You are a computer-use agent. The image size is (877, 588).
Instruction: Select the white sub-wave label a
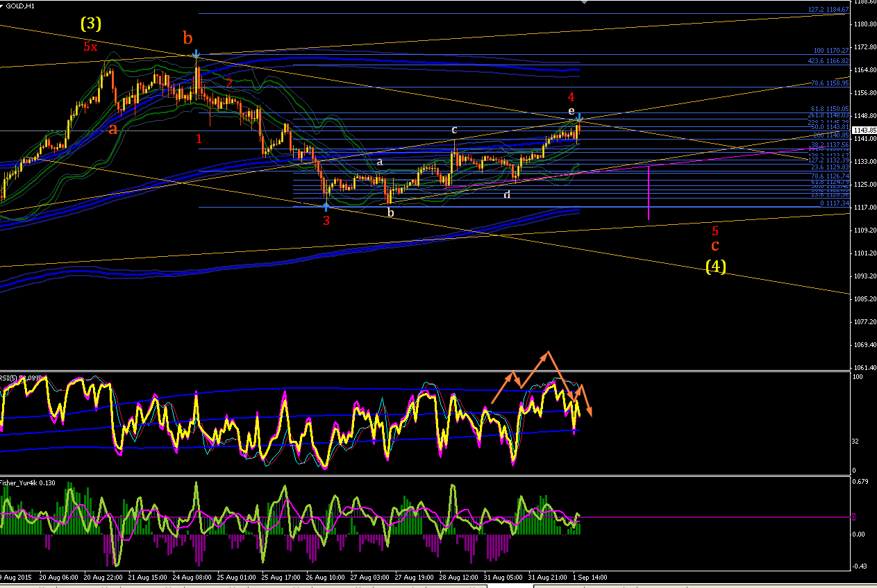point(380,162)
